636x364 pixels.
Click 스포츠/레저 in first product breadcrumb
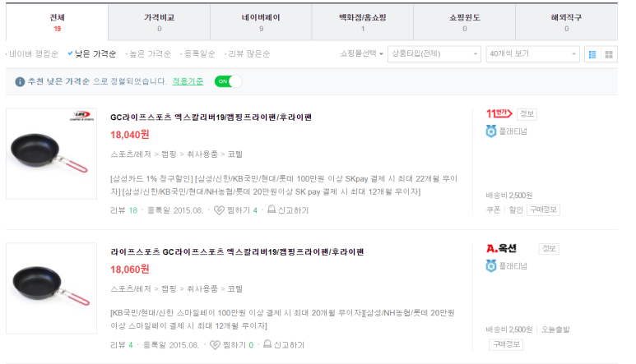tap(131, 154)
